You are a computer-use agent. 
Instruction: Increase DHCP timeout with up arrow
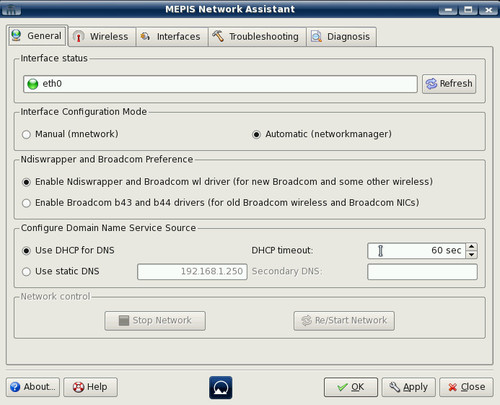point(471,247)
